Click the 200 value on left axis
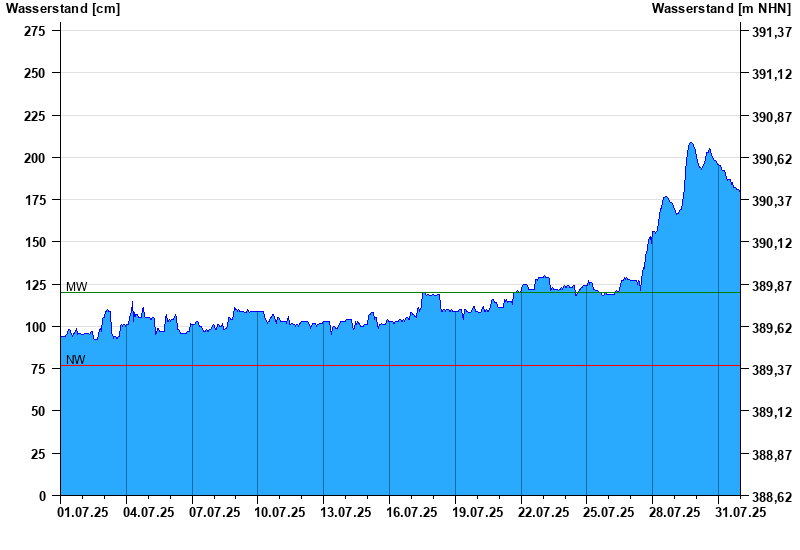Screen dimensions: 800x550 [x=35, y=158]
